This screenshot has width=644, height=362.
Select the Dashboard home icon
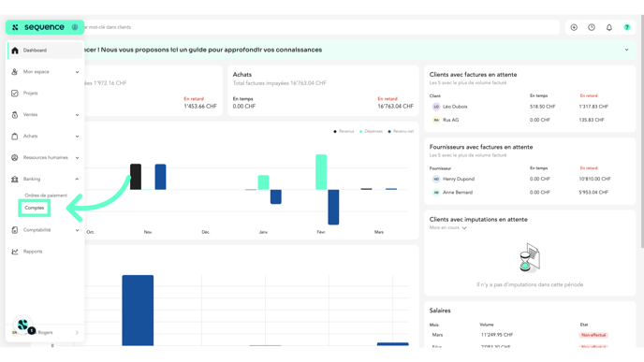click(x=15, y=51)
